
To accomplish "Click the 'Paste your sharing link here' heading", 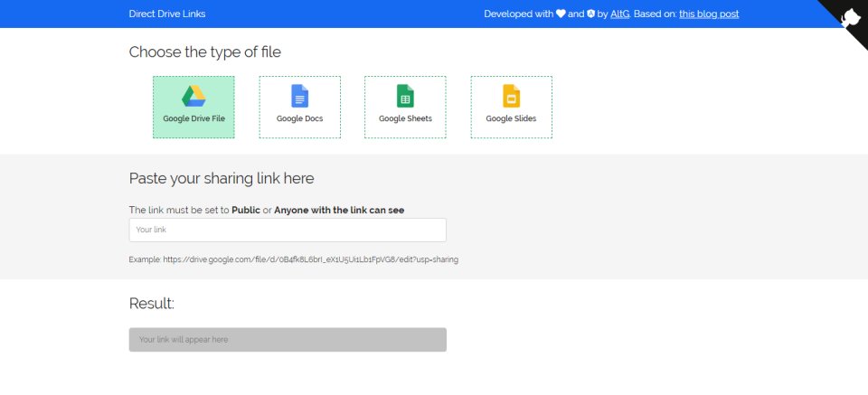I will pyautogui.click(x=222, y=178).
